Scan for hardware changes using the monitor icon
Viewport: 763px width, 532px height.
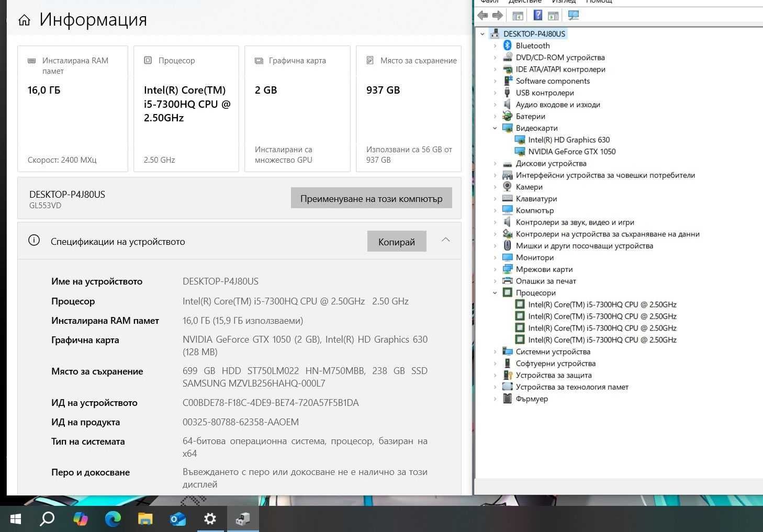click(x=574, y=15)
